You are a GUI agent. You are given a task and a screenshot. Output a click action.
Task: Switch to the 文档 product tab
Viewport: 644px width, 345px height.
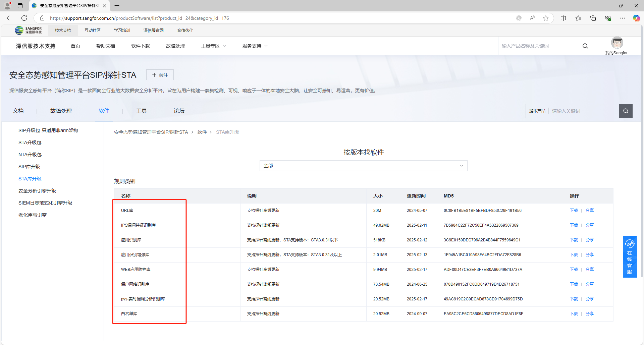[18, 111]
